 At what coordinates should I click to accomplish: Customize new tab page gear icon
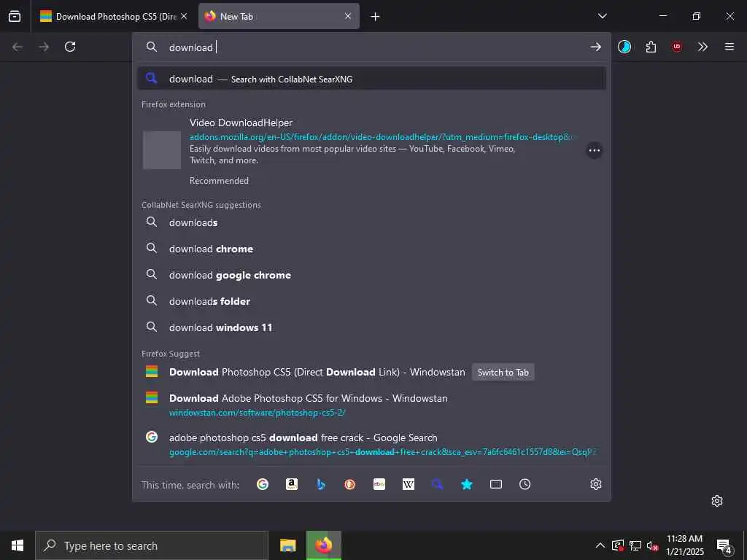tap(717, 501)
